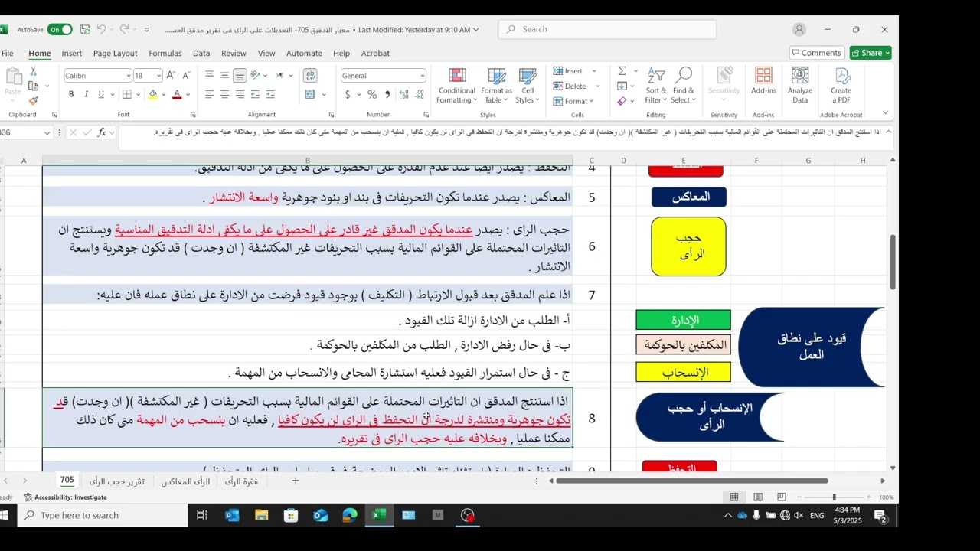
Task: Switch to Page Layout view in status bar
Action: click(758, 497)
